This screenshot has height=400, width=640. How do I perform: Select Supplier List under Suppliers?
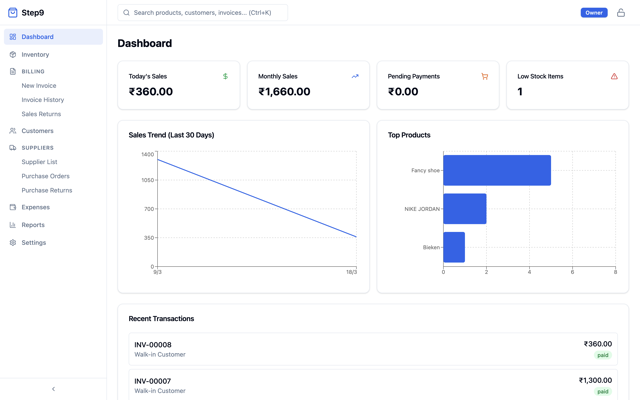[x=39, y=162]
